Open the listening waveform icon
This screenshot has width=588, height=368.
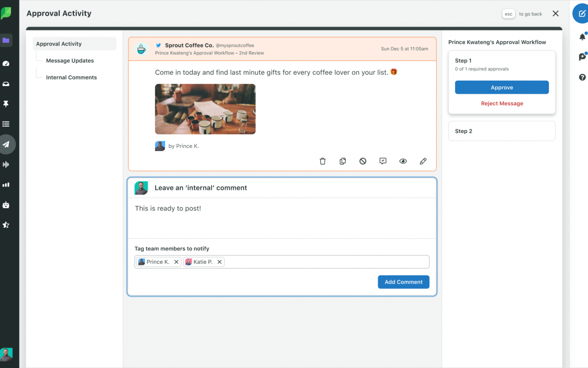[x=6, y=165]
